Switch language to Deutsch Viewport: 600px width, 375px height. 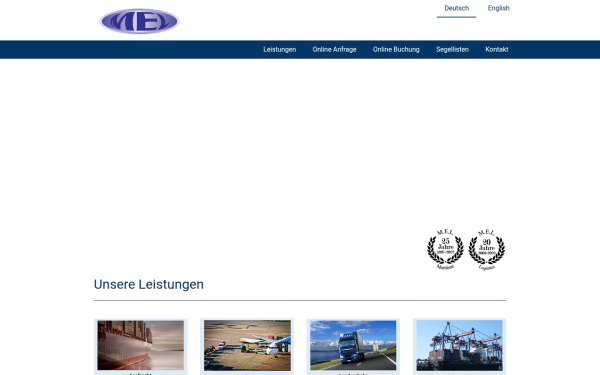pyautogui.click(x=457, y=8)
